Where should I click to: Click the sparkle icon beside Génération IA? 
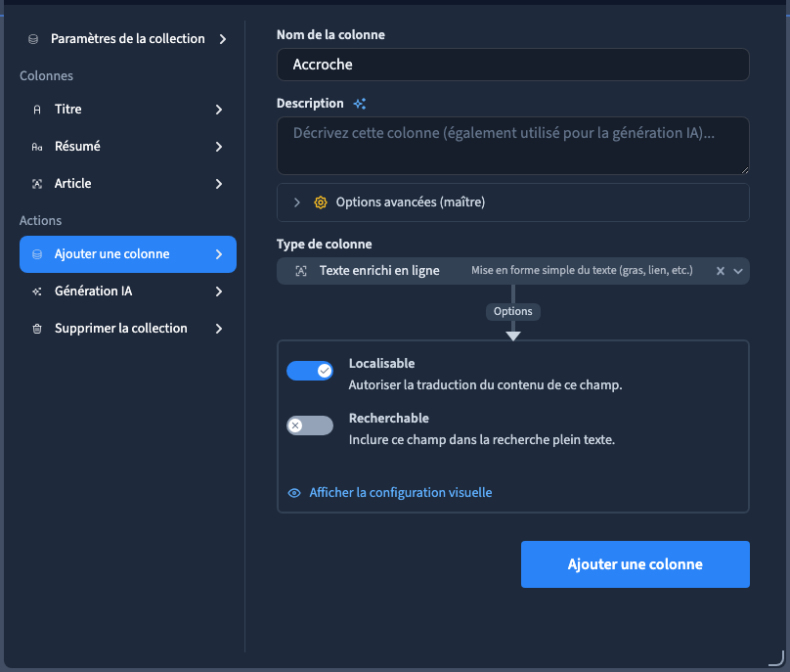coord(37,291)
